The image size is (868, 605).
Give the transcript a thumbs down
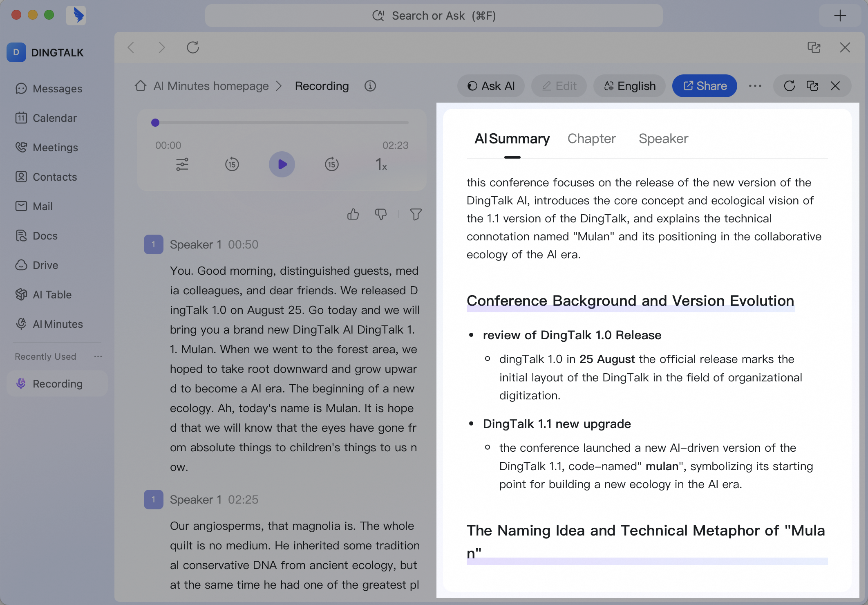coord(381,214)
